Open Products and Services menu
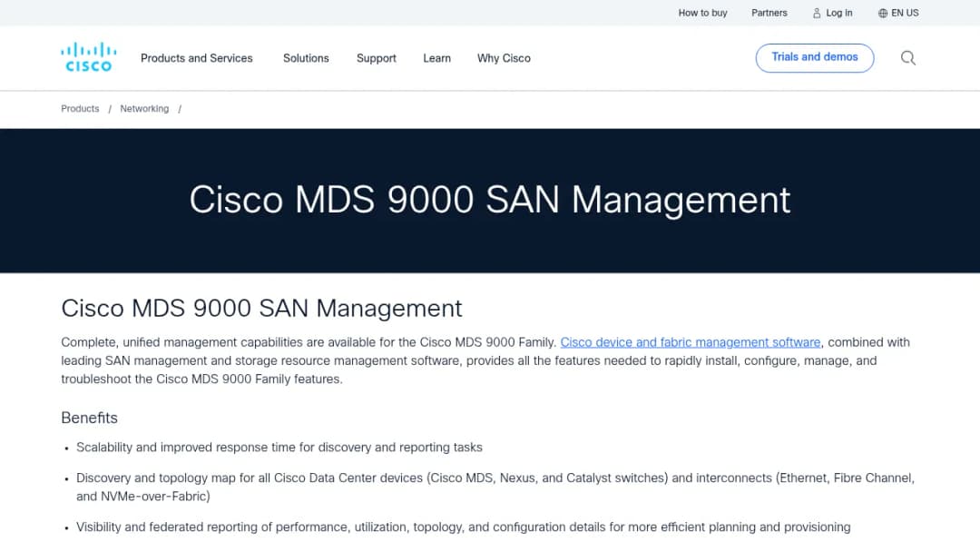Image resolution: width=980 pixels, height=552 pixels. [196, 58]
